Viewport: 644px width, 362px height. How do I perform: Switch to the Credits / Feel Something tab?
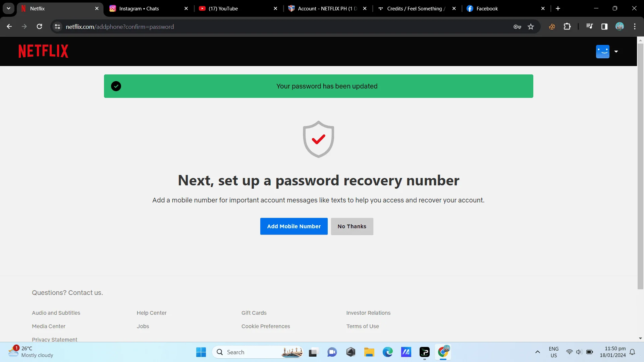point(417,8)
